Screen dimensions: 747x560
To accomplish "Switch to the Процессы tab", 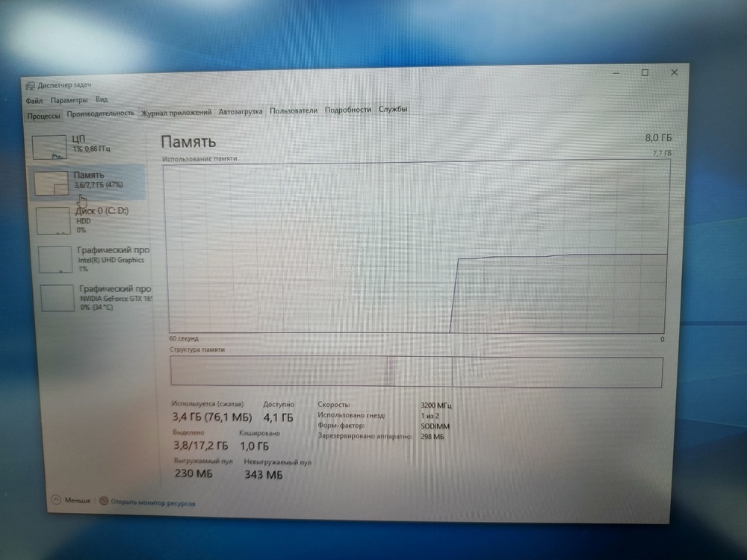I will [x=44, y=115].
